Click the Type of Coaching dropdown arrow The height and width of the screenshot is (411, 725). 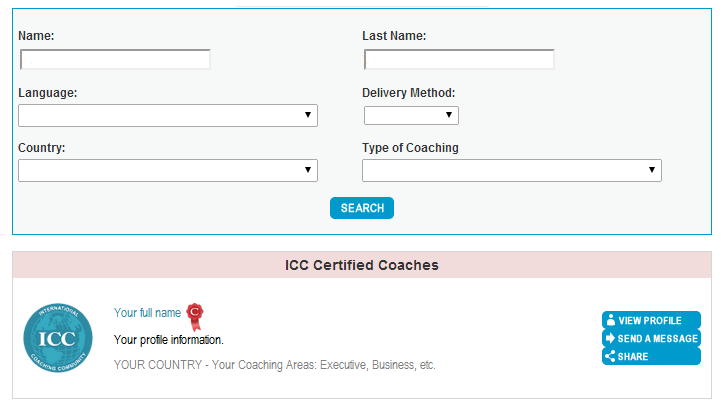click(x=652, y=170)
